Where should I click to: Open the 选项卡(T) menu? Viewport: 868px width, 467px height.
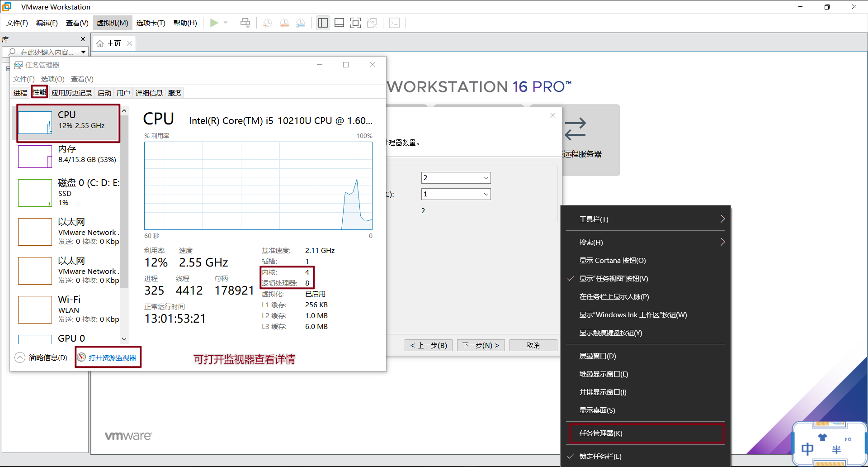tap(151, 23)
